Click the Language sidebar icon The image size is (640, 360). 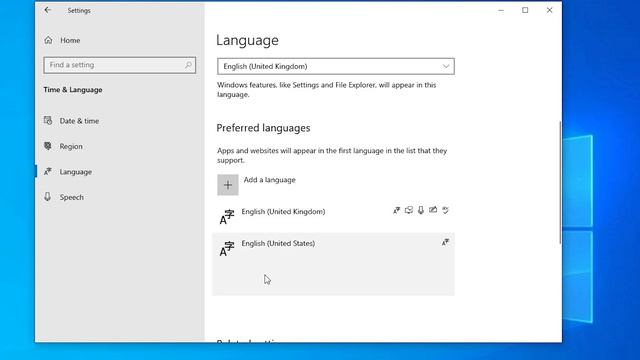click(x=48, y=171)
